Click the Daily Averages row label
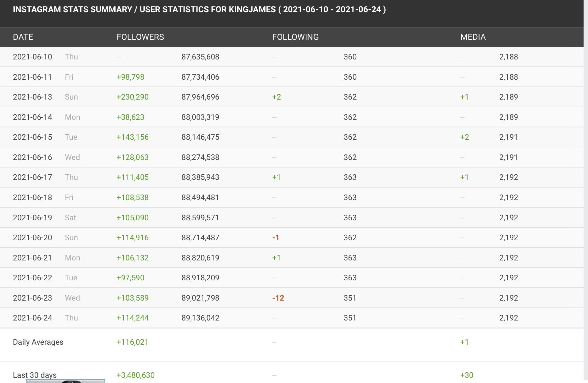 coord(38,342)
